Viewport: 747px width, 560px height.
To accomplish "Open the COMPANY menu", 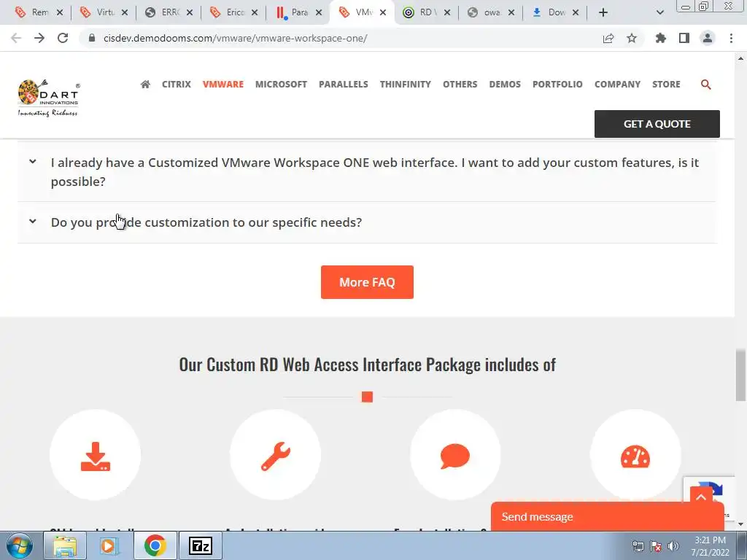I will (617, 85).
